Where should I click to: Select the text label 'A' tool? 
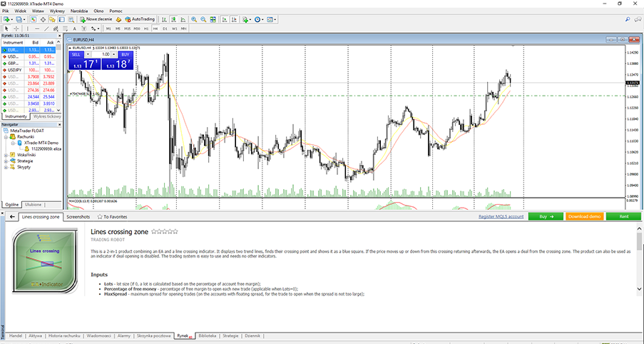tap(74, 29)
